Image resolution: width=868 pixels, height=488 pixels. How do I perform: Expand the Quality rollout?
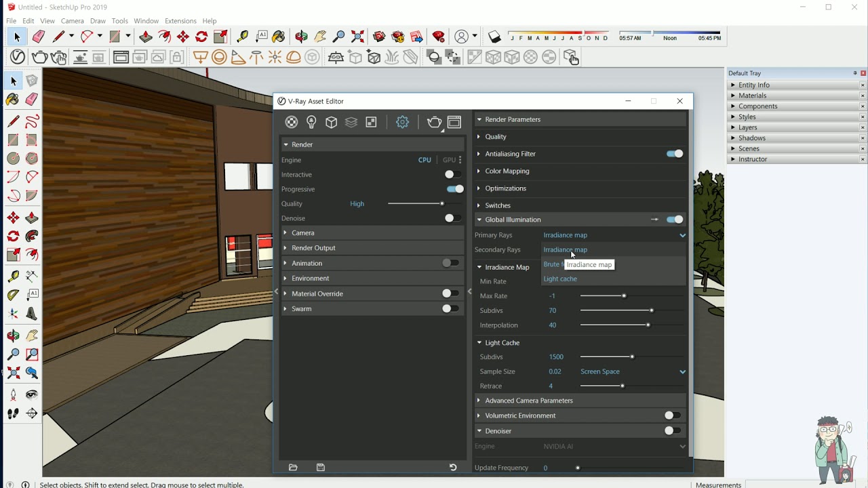pos(580,137)
